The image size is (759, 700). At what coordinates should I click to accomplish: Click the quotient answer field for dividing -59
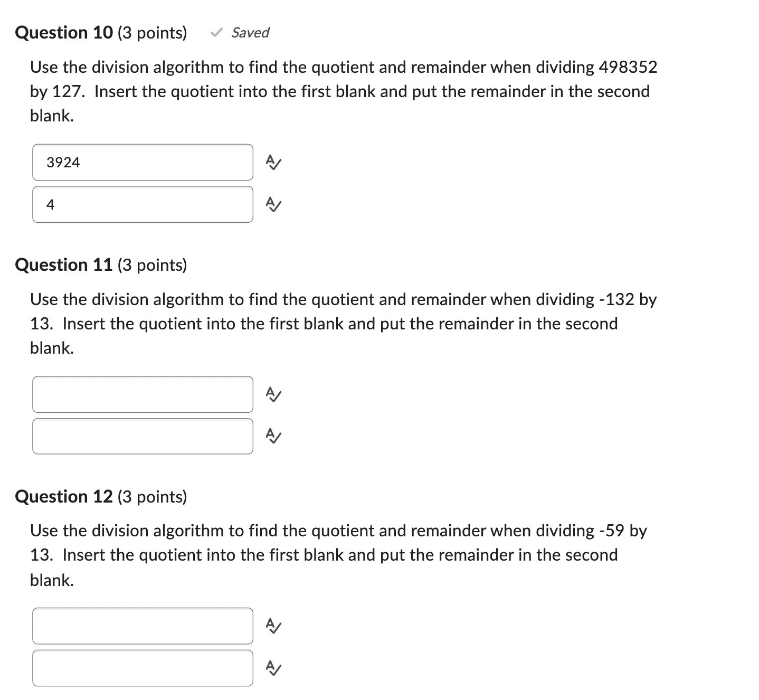pyautogui.click(x=143, y=626)
